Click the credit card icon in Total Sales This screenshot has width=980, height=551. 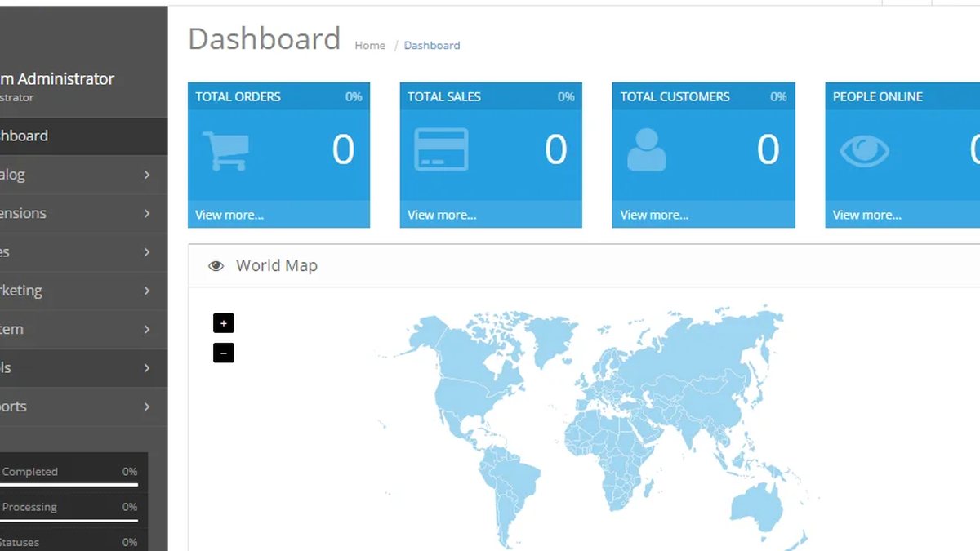[441, 149]
